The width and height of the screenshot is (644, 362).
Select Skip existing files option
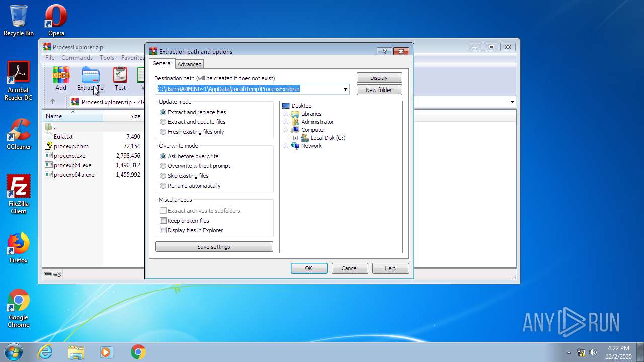tap(184, 176)
